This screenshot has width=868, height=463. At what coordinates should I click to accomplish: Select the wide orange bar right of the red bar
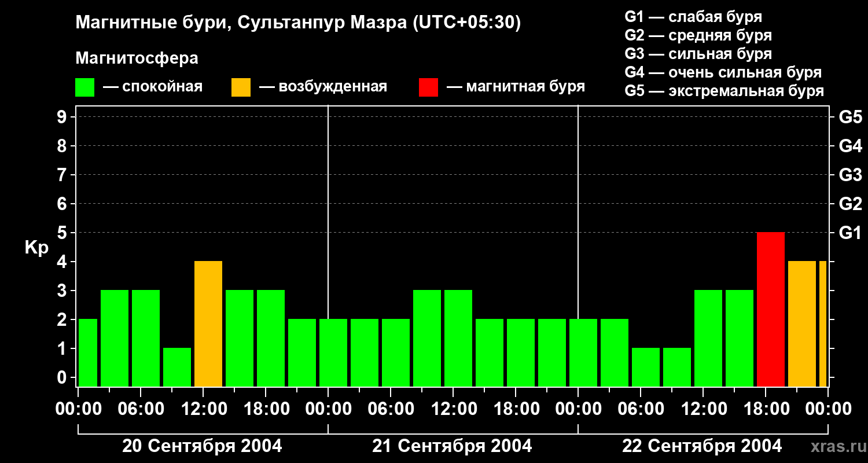click(802, 324)
